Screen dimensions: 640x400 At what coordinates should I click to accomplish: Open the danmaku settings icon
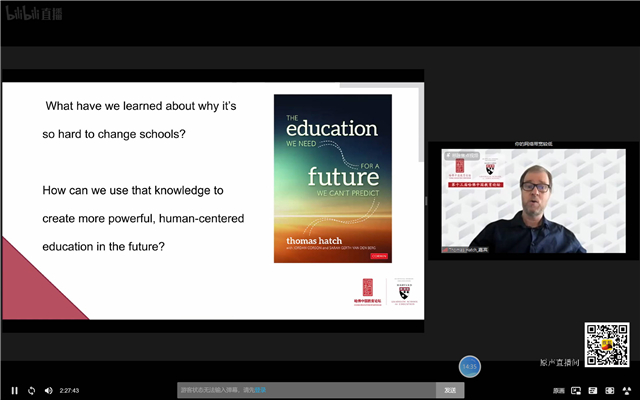[x=593, y=391]
